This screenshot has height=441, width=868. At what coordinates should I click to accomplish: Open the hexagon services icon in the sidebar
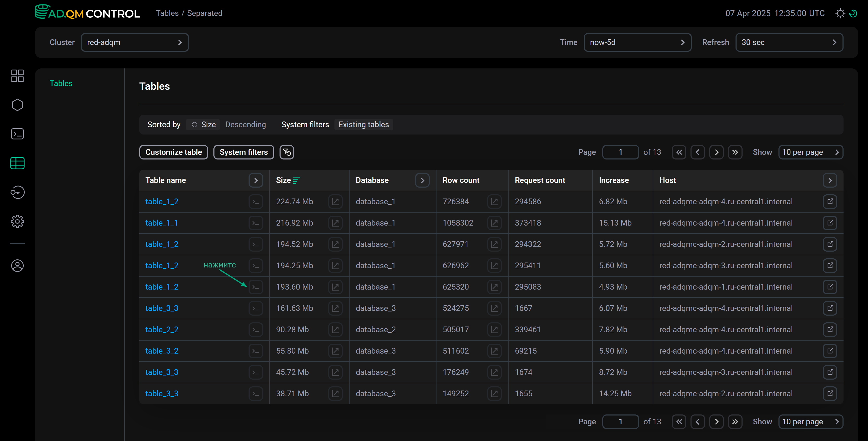[x=17, y=105]
